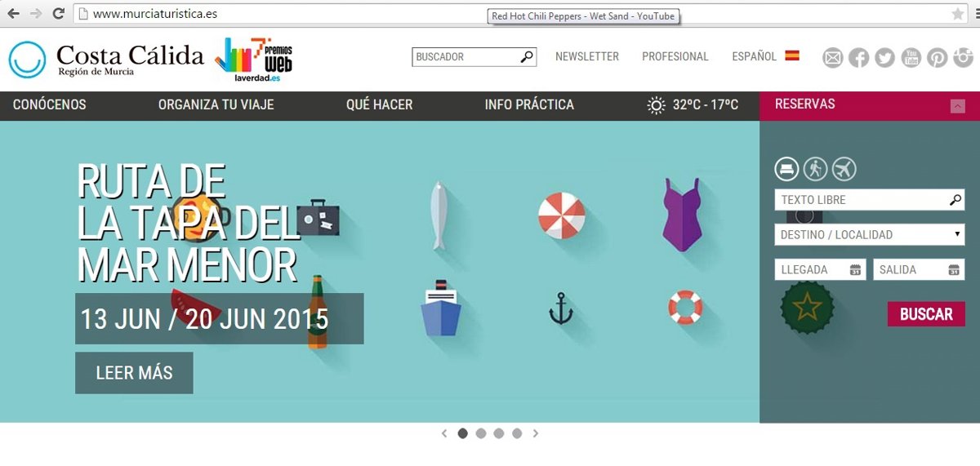The image size is (980, 466).
Task: Click the email envelope icon
Action: 832,57
